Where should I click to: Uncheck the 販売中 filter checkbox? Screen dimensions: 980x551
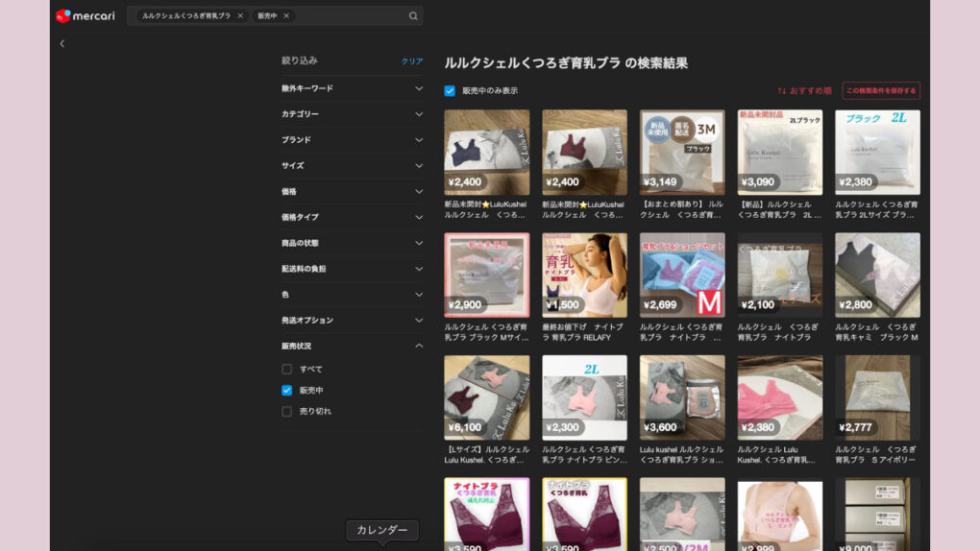(x=287, y=391)
